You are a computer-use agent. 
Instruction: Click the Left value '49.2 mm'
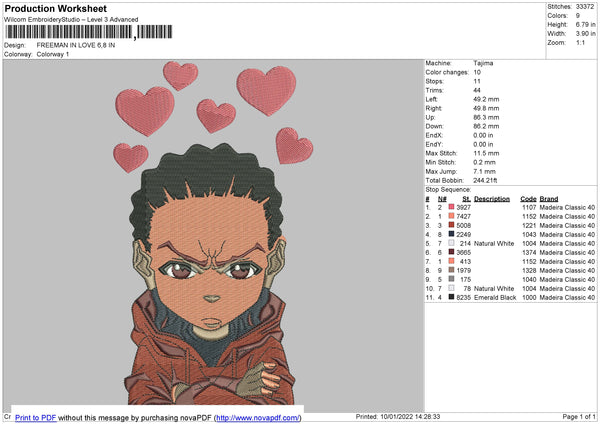click(486, 99)
